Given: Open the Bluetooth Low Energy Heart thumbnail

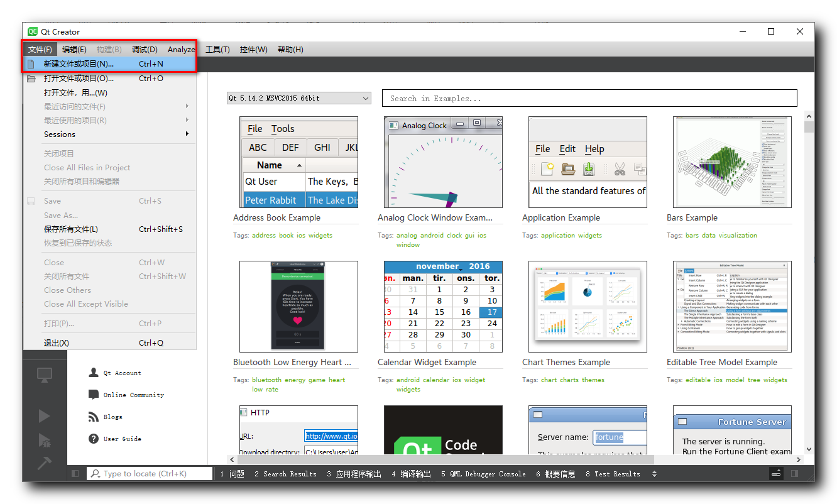Looking at the screenshot, I should click(x=298, y=306).
